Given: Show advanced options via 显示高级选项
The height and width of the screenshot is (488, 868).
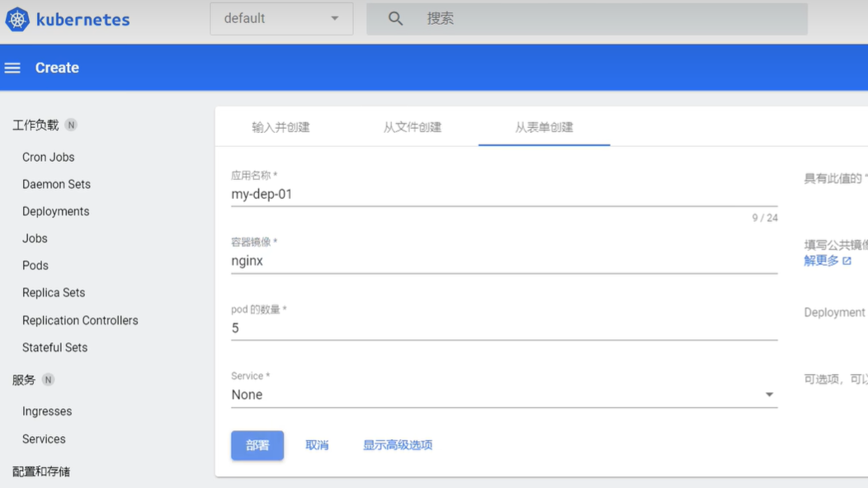Looking at the screenshot, I should [x=397, y=445].
